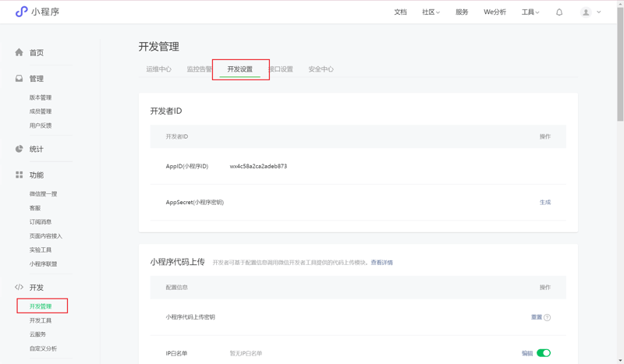Screen dimensions: 624x364
Task: Click the grid icon beside 功能
Action: coord(19,175)
